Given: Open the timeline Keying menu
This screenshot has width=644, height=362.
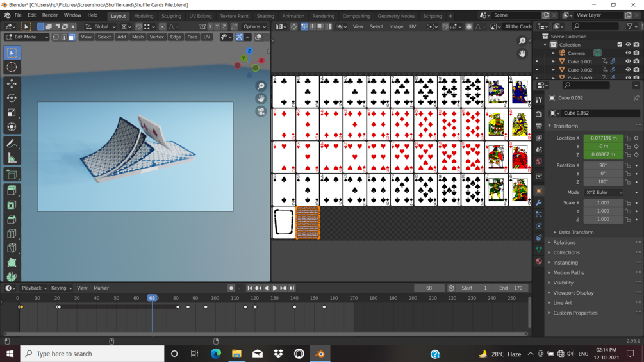Looking at the screenshot, I should point(61,288).
